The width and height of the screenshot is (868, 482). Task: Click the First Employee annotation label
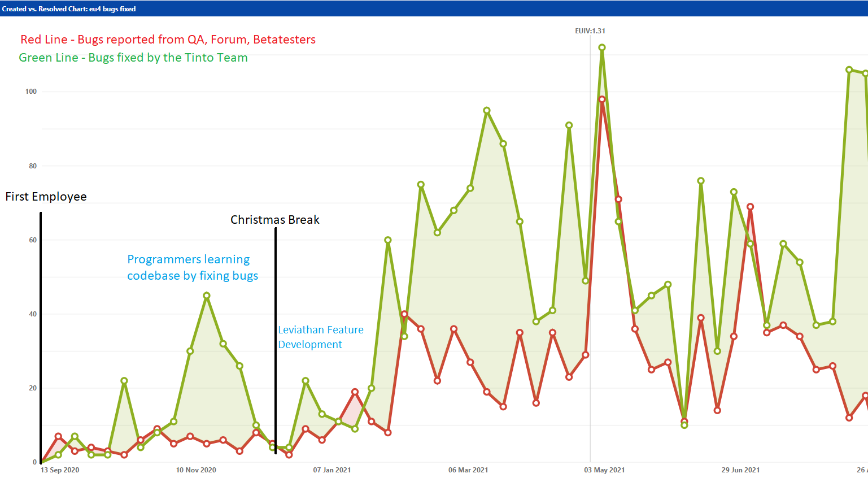pyautogui.click(x=46, y=197)
